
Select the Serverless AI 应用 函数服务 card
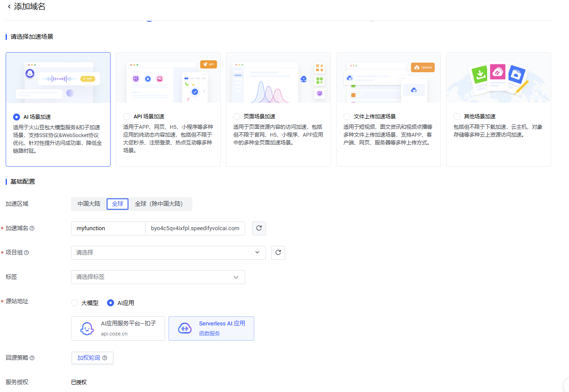211,328
